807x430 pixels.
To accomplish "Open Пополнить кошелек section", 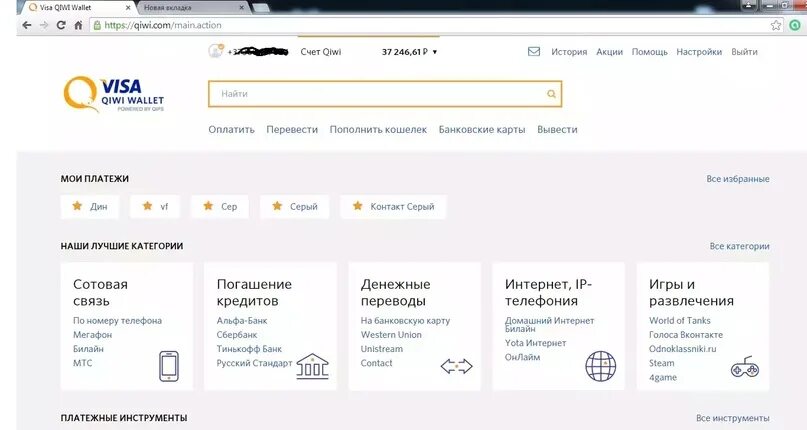I will [x=378, y=129].
